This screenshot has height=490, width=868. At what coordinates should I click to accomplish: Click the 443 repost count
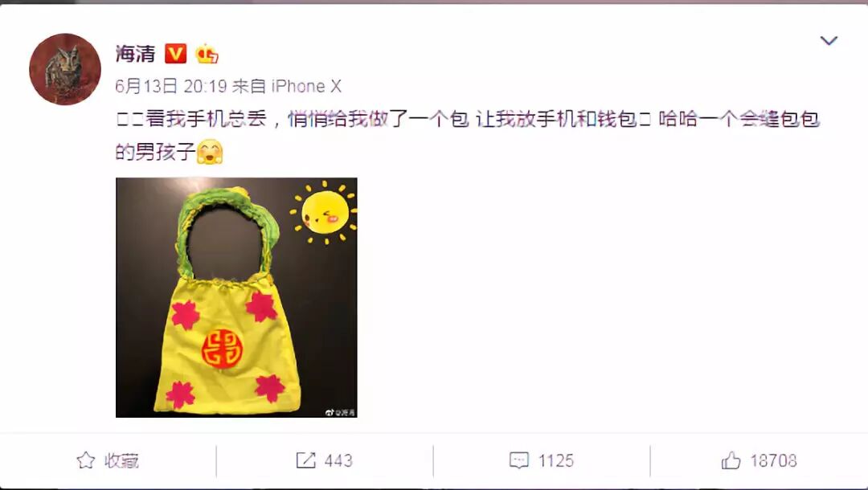click(338, 460)
